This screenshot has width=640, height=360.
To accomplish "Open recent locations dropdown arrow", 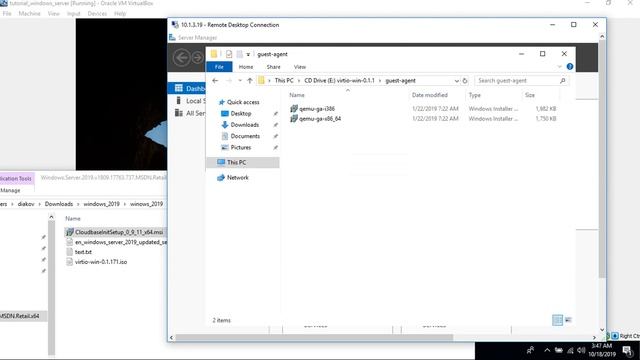I will pos(240,81).
